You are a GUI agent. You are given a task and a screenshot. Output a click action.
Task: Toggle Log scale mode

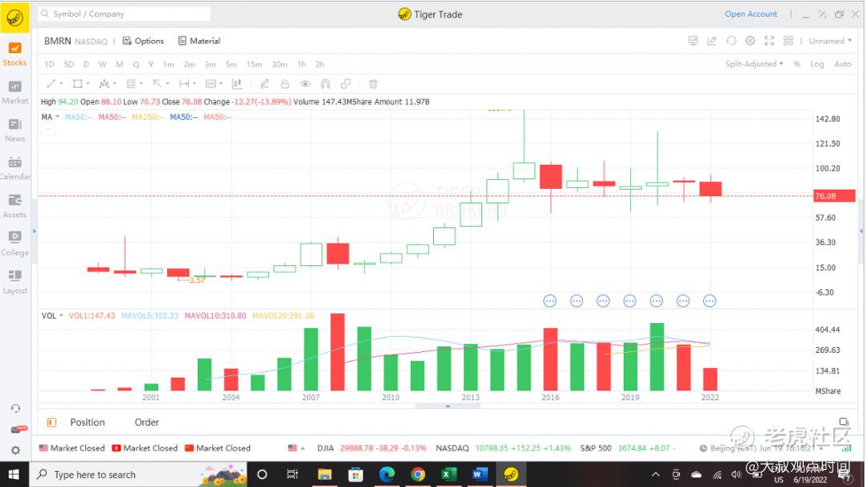(x=817, y=64)
